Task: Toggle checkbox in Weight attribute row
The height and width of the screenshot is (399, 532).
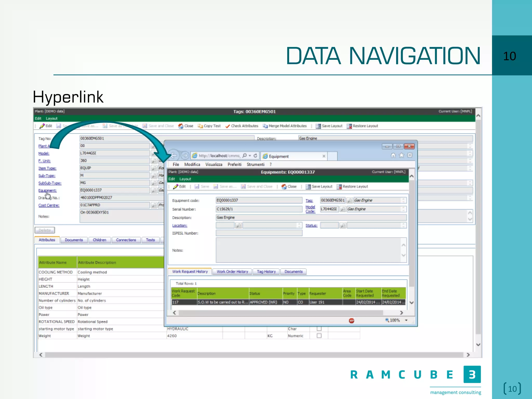Action: (x=319, y=336)
